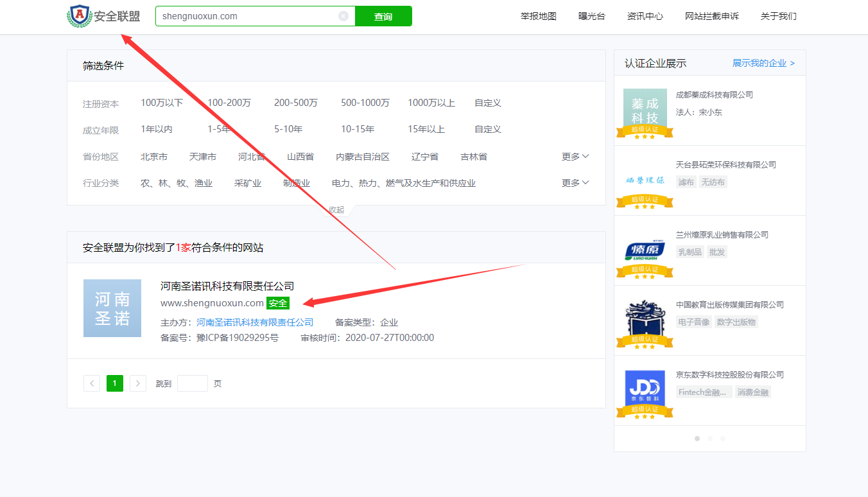Select page 1 in pagination

115,383
